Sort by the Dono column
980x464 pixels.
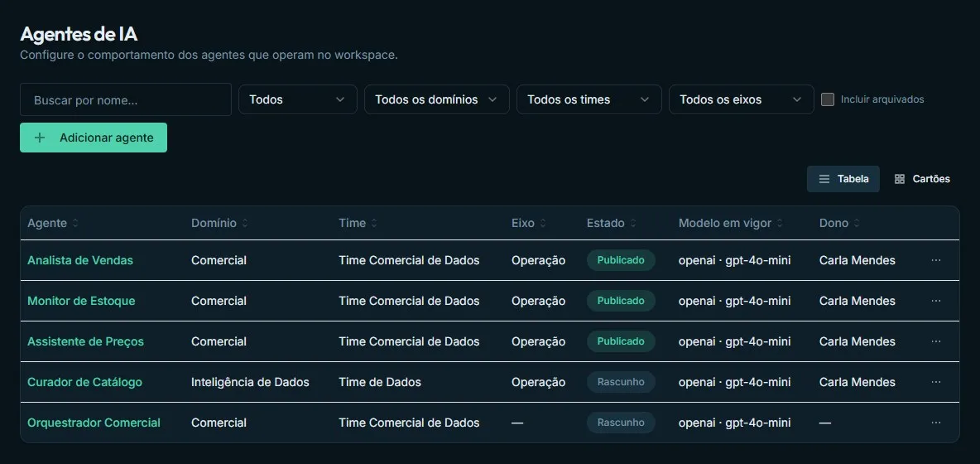[839, 223]
